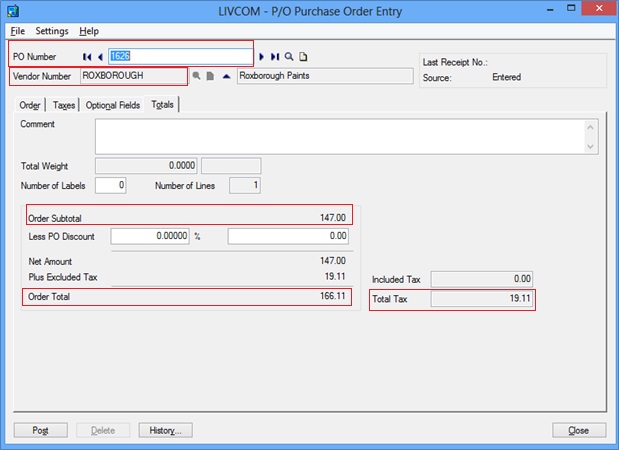Go to first PO record arrow

pos(87,57)
